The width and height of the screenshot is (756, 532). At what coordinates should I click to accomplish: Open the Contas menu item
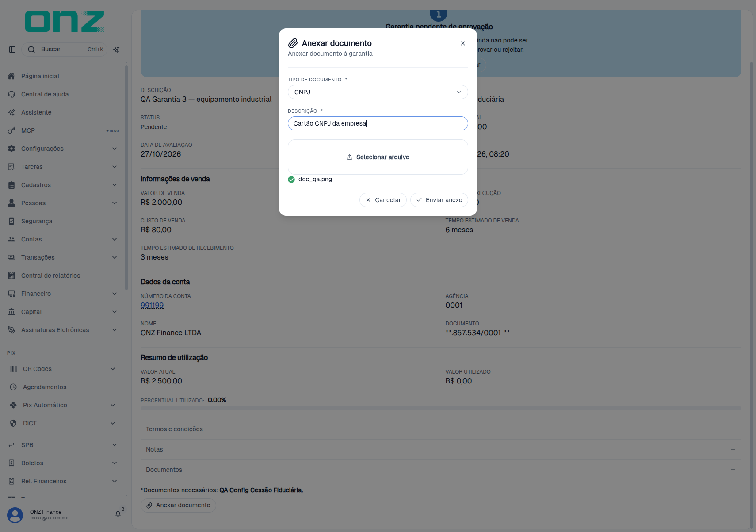63,239
